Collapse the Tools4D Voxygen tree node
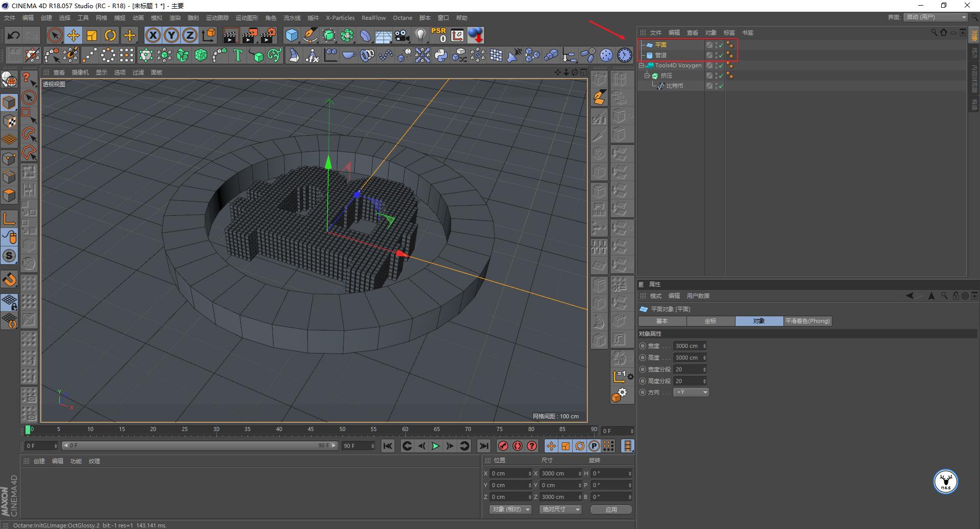 pos(642,65)
